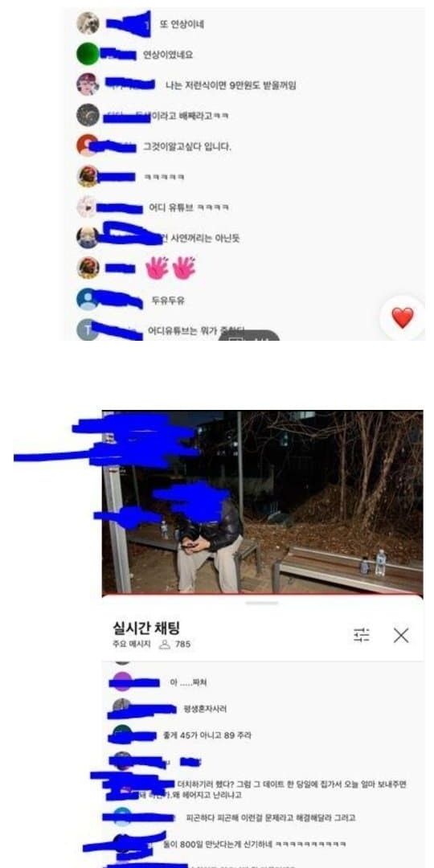This screenshot has width=434, height=868.
Task: Grab the sheet handle above live chat
Action: click(262, 603)
